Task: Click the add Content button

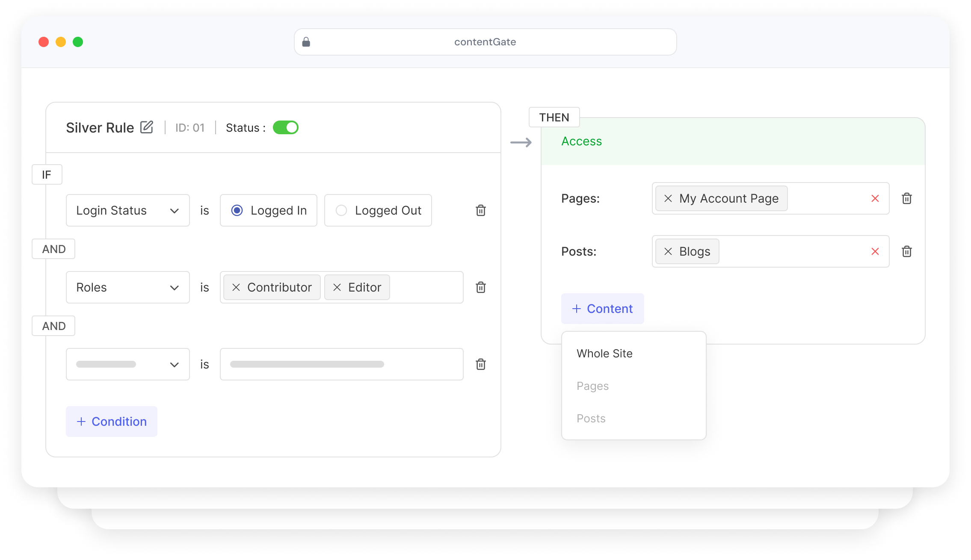Action: 602,309
